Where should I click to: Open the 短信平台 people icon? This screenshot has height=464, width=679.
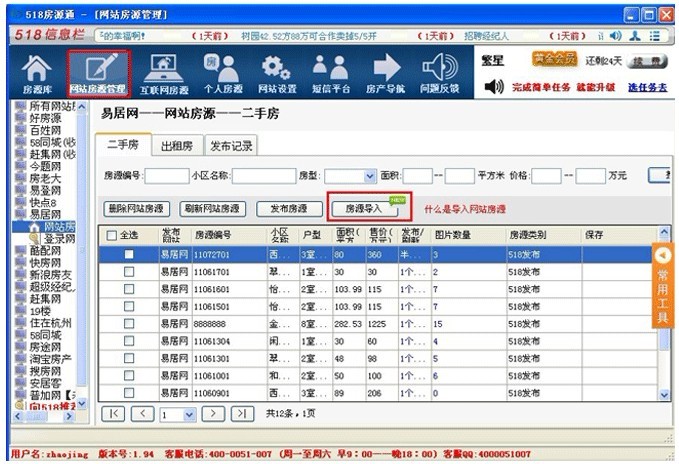(331, 74)
